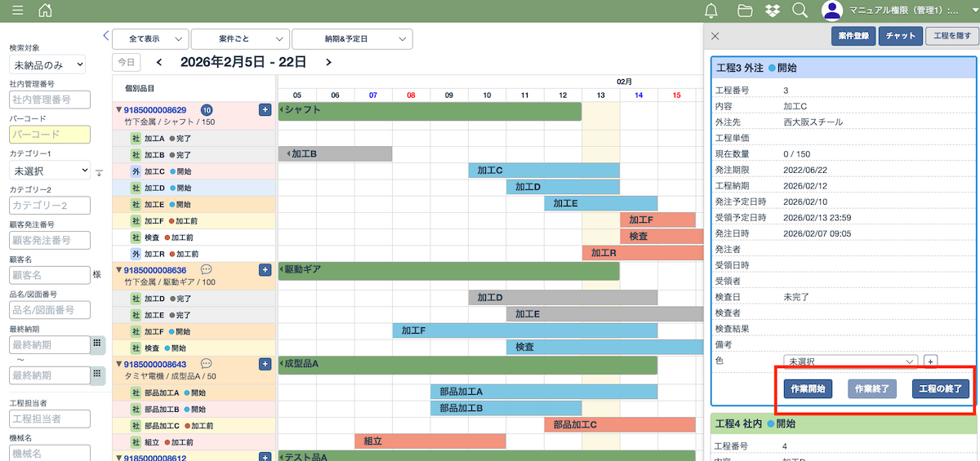The height and width of the screenshot is (461, 980).
Task: Open the user profile avatar
Action: pyautogui.click(x=832, y=11)
